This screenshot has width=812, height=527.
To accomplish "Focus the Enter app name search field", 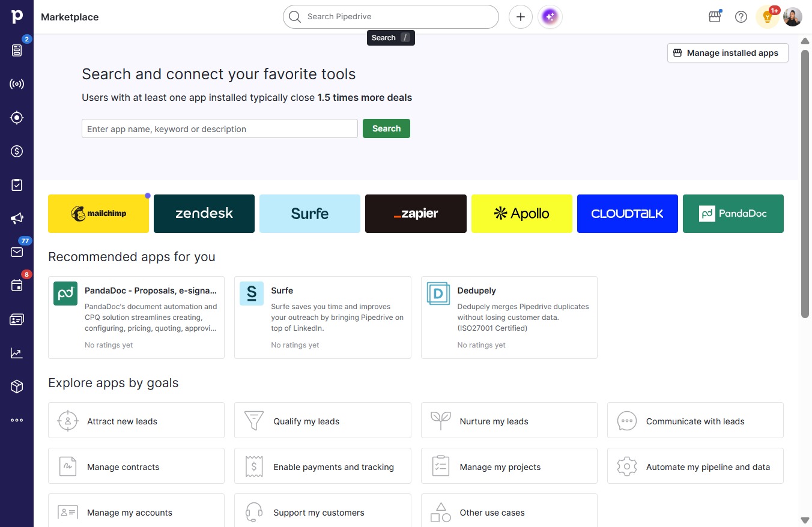I will point(220,128).
